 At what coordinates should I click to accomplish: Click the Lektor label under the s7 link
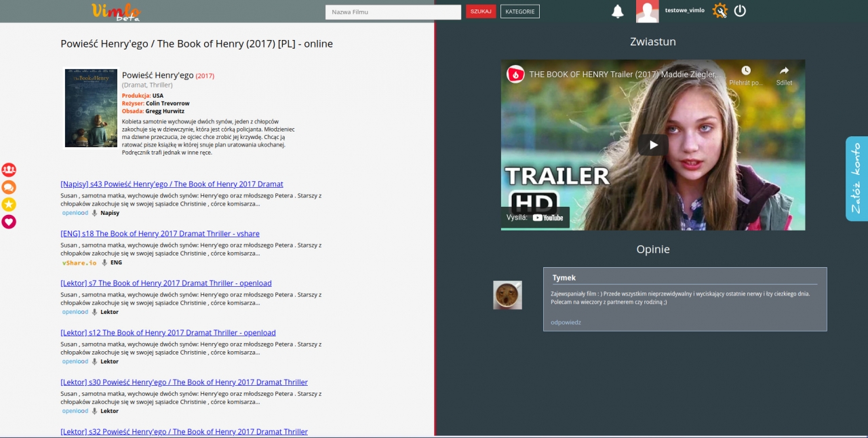coord(109,312)
